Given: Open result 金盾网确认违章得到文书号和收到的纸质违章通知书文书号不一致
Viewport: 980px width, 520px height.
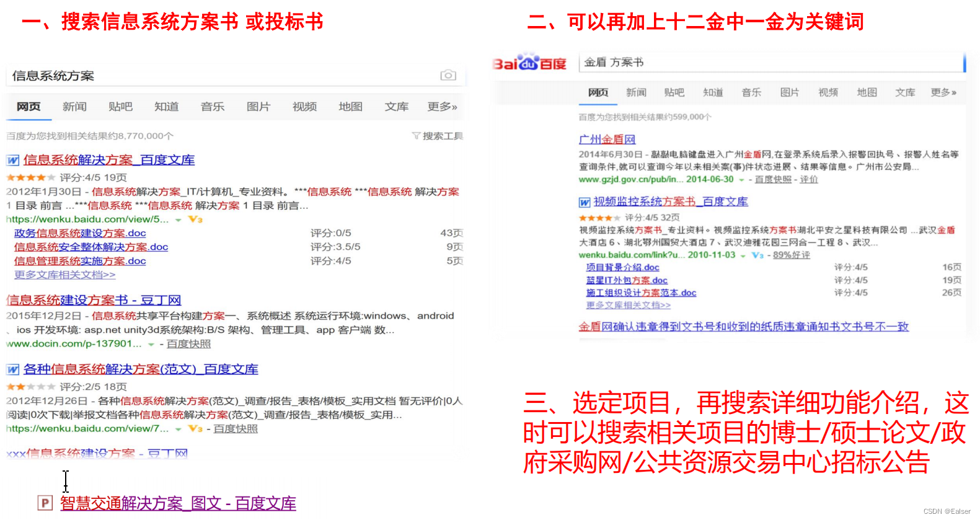Looking at the screenshot, I should (744, 327).
